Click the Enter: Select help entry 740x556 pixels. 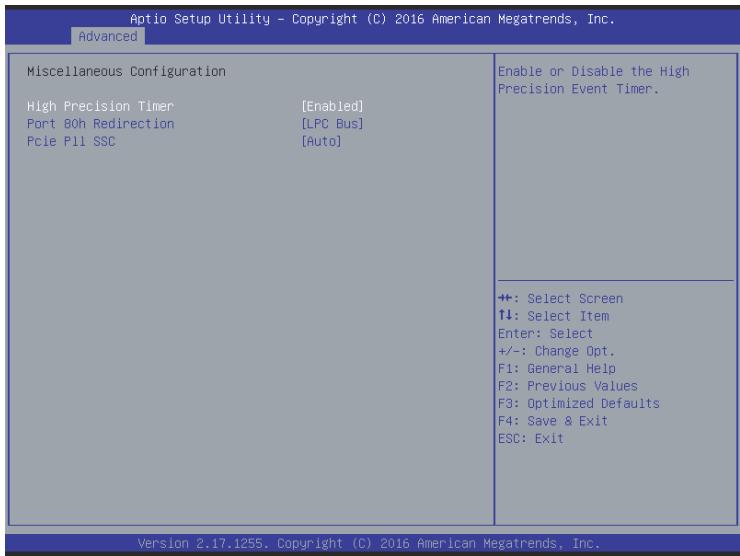(545, 334)
